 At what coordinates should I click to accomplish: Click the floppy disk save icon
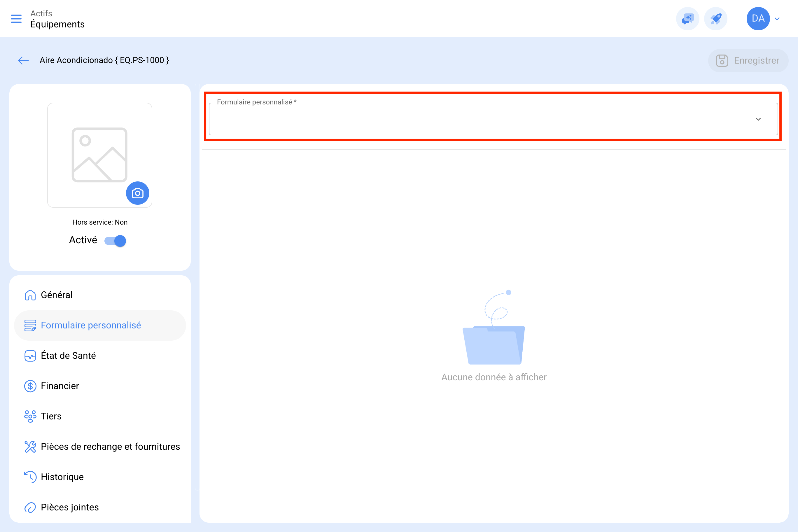point(722,60)
